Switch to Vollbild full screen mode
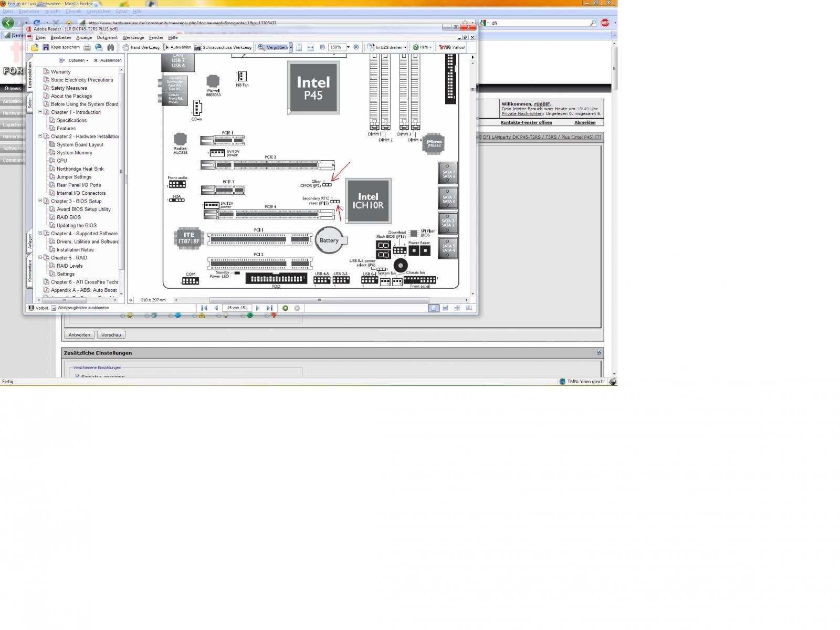 pos(38,308)
